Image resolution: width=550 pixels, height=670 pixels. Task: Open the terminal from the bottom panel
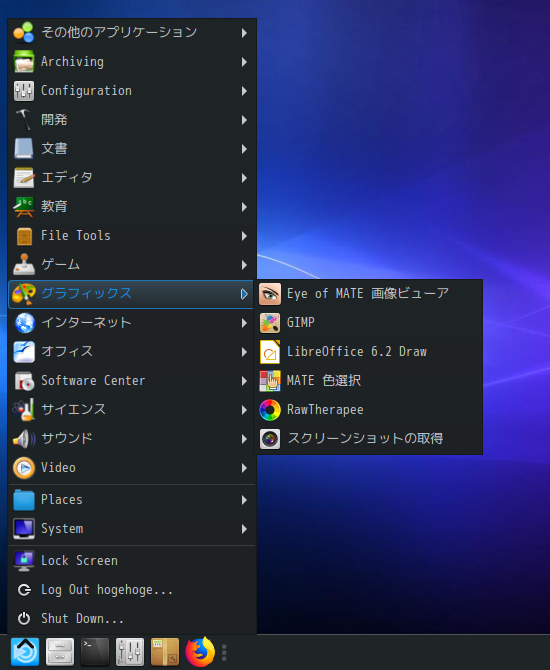pyautogui.click(x=94, y=652)
